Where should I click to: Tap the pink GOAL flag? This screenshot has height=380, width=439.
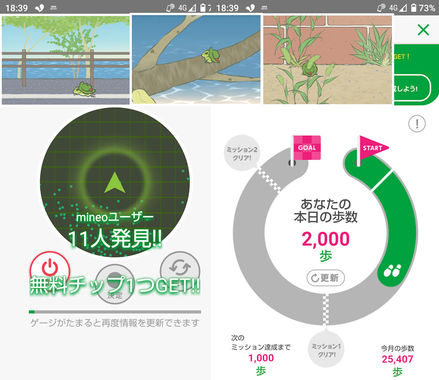coord(307,148)
